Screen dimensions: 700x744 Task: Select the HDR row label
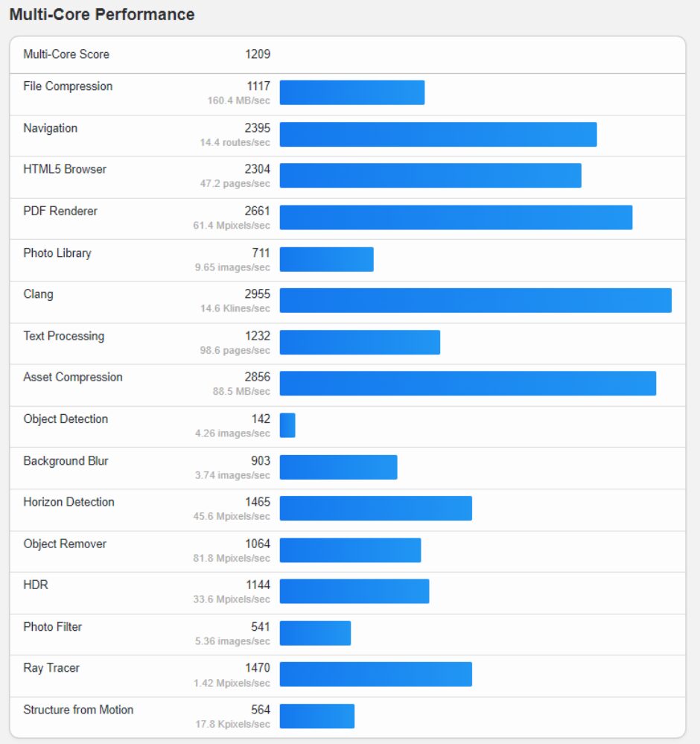pyautogui.click(x=36, y=585)
